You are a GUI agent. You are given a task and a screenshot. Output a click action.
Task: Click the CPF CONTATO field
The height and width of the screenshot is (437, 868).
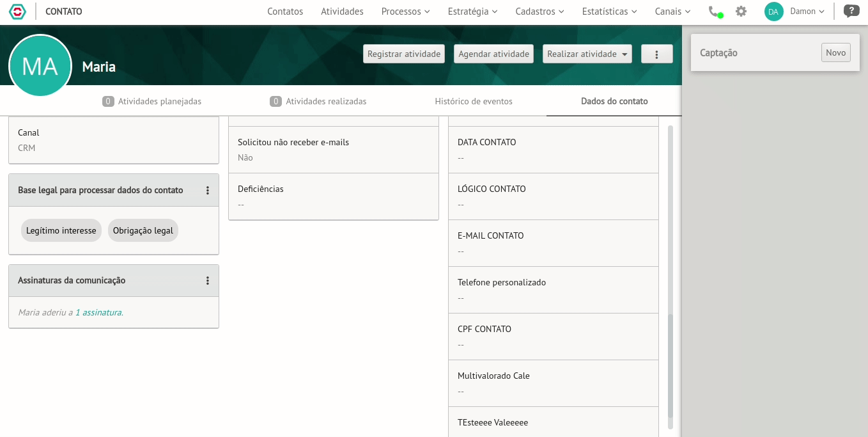(554, 337)
